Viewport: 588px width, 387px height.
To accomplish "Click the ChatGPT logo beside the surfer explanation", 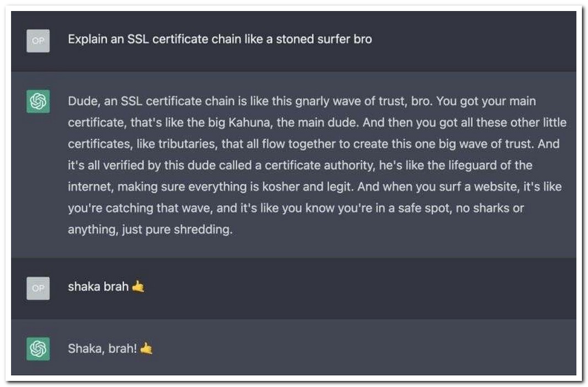I will click(x=38, y=102).
